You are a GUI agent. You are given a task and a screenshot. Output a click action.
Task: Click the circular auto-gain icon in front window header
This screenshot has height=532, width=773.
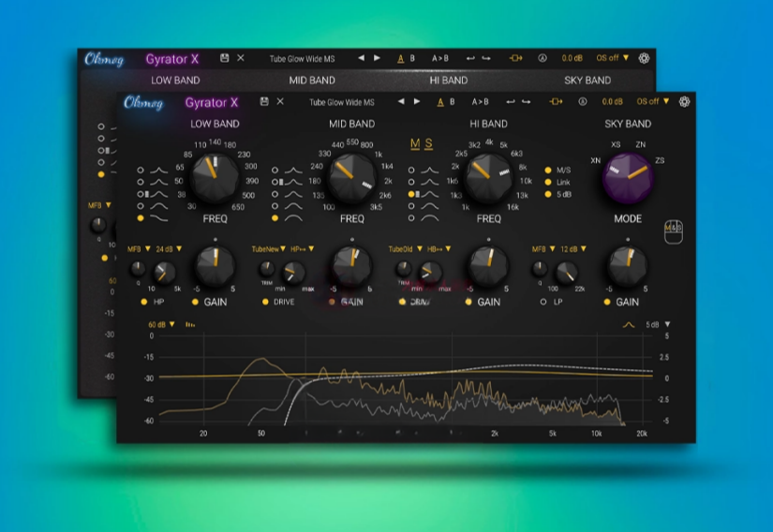pos(583,101)
